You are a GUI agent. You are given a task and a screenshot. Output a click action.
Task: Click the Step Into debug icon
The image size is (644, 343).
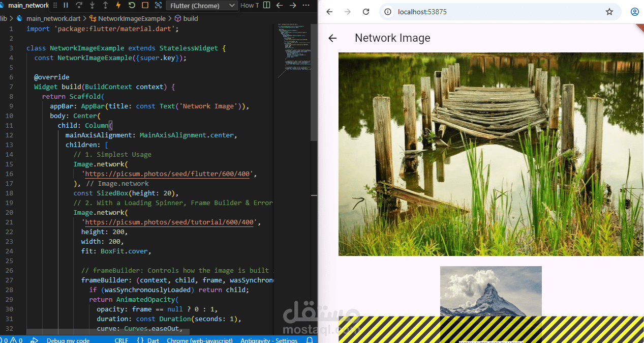click(92, 6)
